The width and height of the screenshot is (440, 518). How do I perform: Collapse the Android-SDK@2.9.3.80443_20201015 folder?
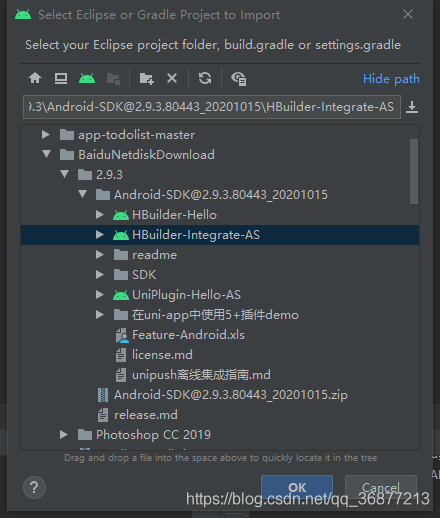(82, 194)
